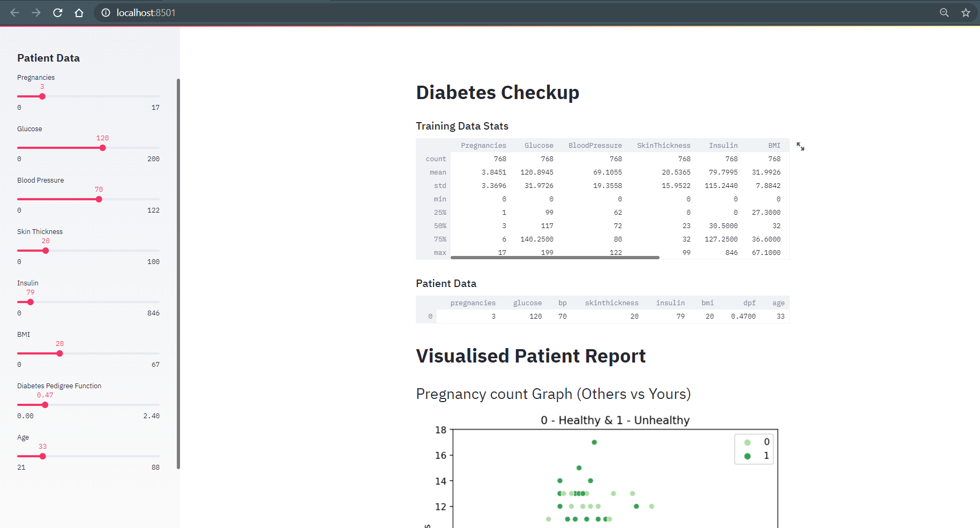The width and height of the screenshot is (980, 528).
Task: Click the Training Data Stats horizontal scrollbar
Action: 555,258
